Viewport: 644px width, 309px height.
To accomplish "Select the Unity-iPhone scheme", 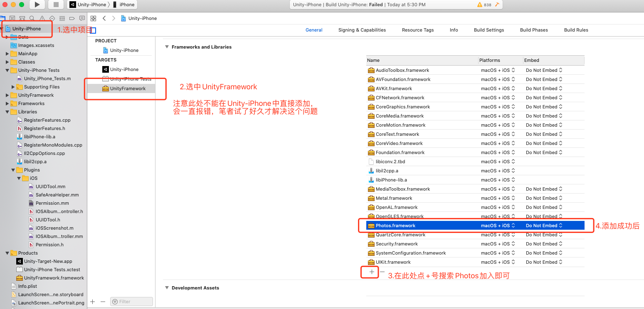I will (88, 5).
